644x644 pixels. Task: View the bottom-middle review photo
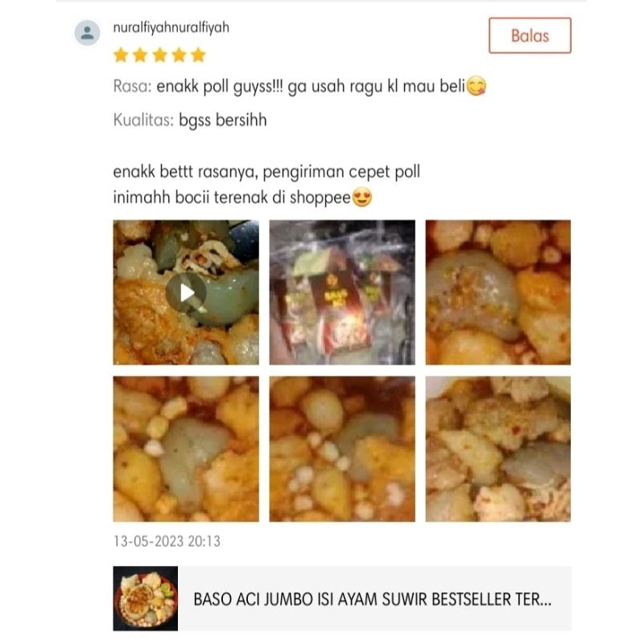342,449
